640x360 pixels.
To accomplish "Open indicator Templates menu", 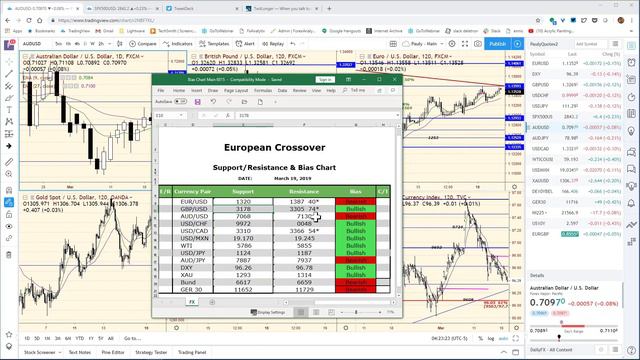I will pos(214,44).
